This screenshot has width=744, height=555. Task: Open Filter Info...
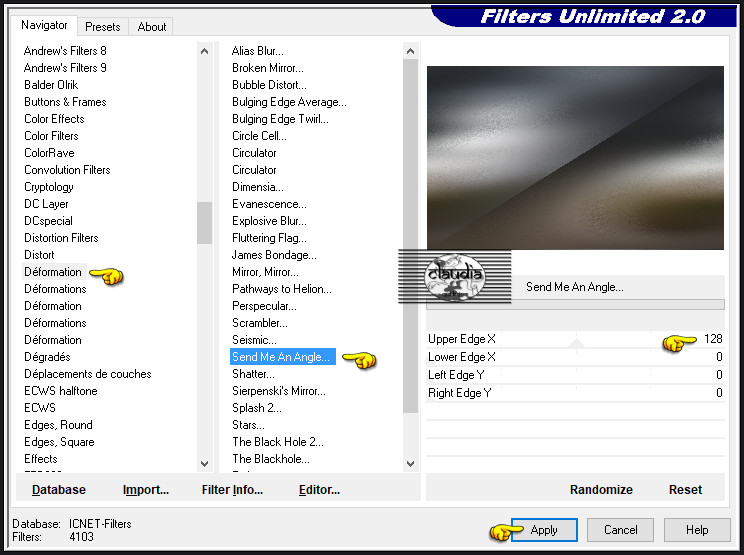point(232,490)
